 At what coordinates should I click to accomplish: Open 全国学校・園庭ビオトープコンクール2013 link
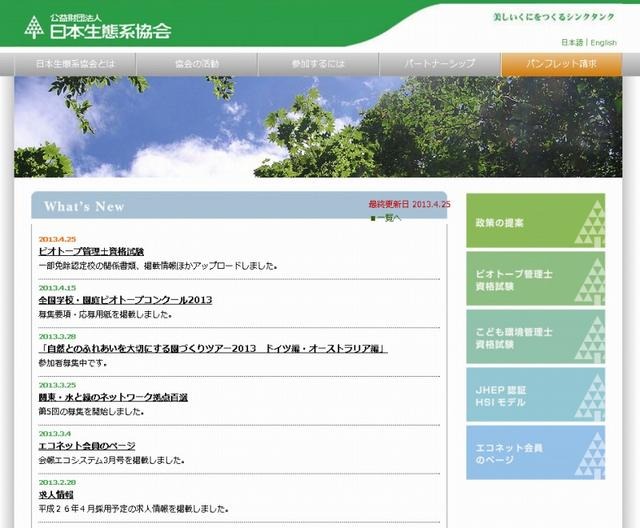pyautogui.click(x=125, y=300)
